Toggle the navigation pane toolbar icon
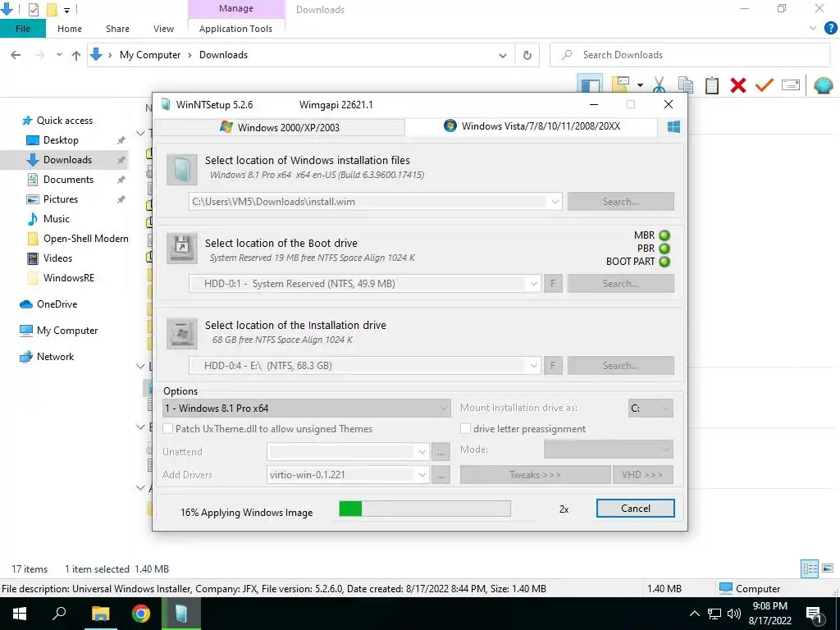Screen dimensions: 840x630 tap(590, 84)
